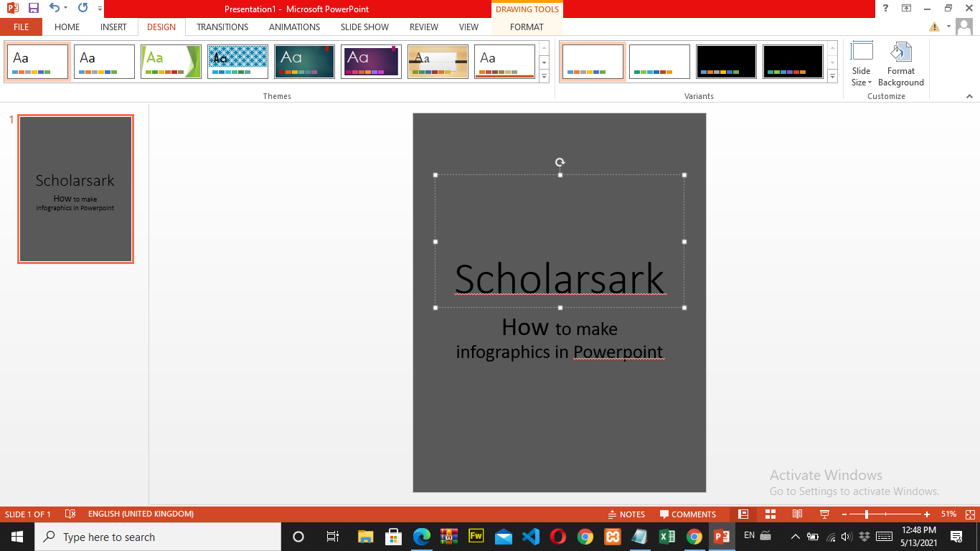Open the undo history dropdown arrow
This screenshot has height=551, width=980.
point(65,9)
